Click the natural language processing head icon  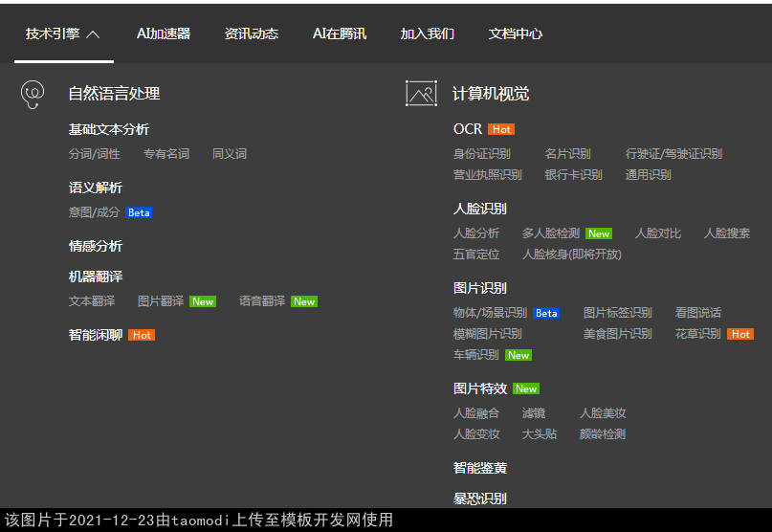[x=33, y=93]
